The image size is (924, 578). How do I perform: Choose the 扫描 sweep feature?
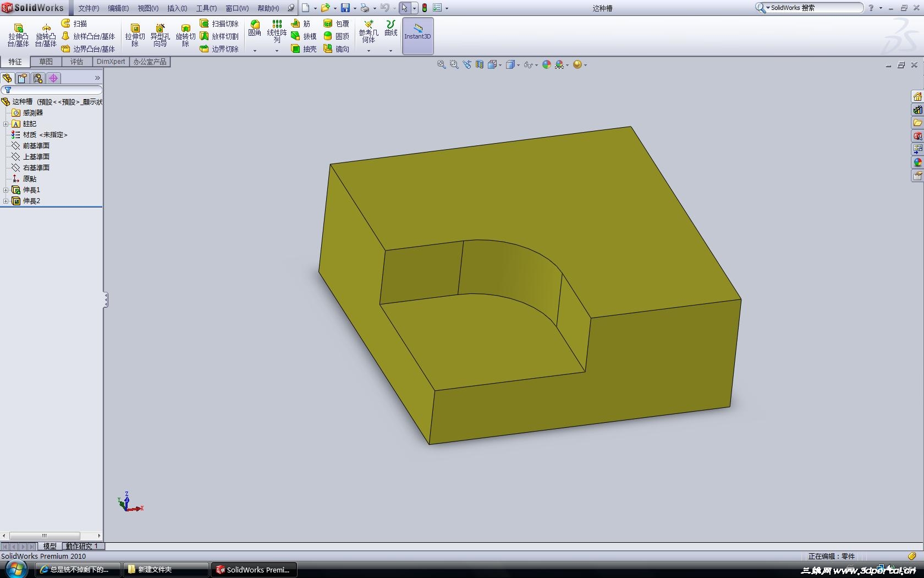tap(74, 24)
